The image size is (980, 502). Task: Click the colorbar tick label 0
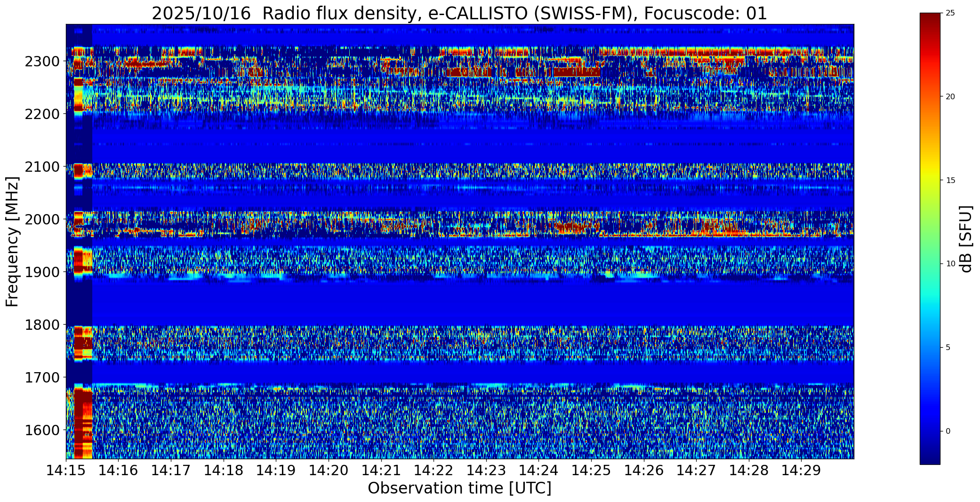coord(948,431)
